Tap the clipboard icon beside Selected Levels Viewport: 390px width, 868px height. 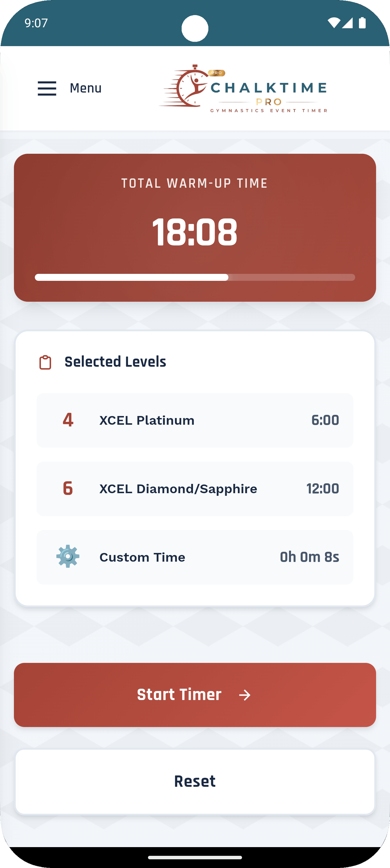point(46,363)
